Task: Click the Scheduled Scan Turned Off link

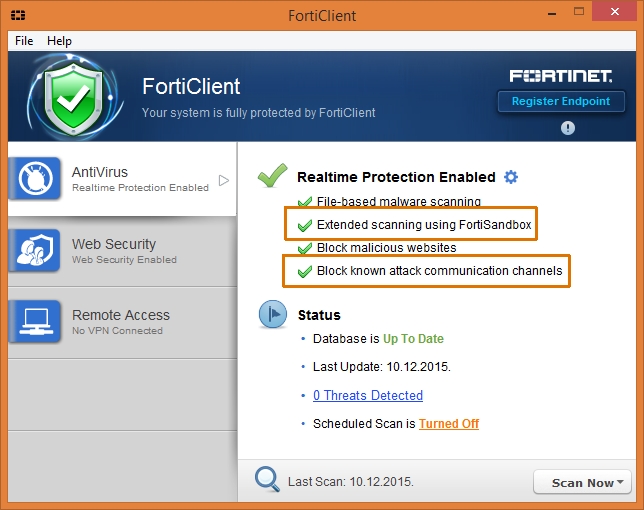Action: click(449, 423)
